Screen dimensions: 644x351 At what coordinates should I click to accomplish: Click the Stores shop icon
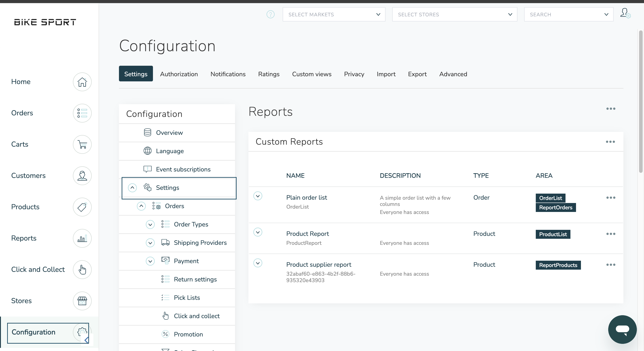coord(82,301)
